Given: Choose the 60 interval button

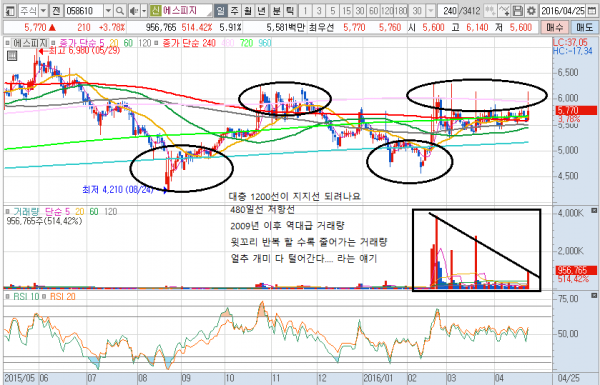Looking at the screenshot, I should [374, 11].
